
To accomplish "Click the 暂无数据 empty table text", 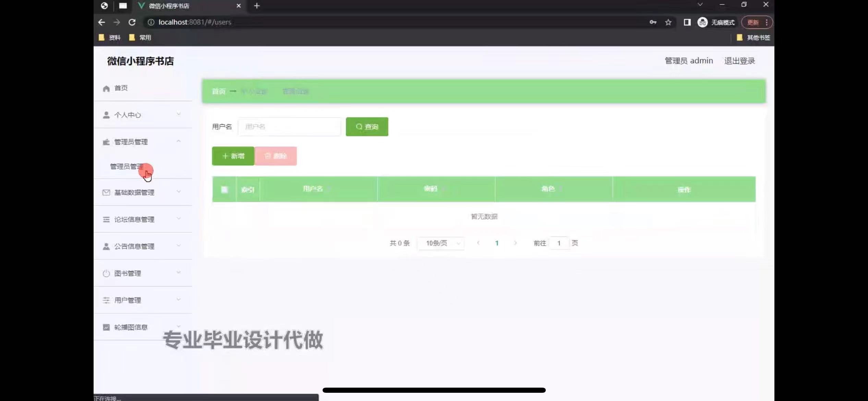I will click(484, 217).
